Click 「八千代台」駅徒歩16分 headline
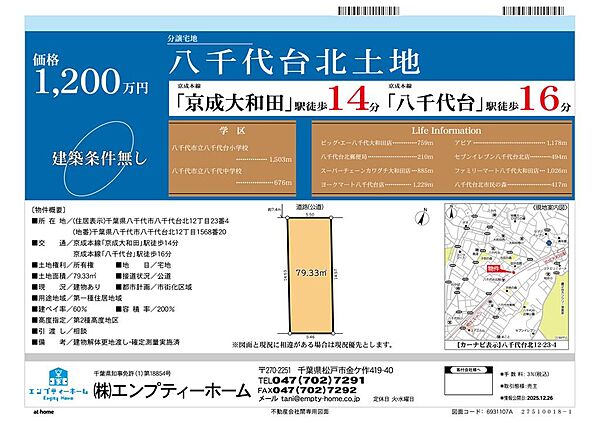Screen dimensions: 600x423 point(480,100)
